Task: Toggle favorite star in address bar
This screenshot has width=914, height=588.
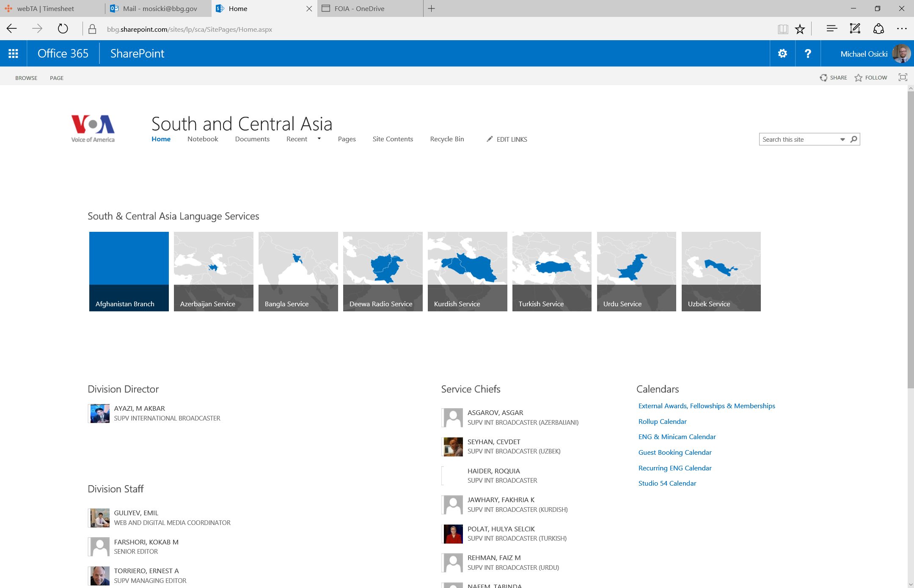Action: pyautogui.click(x=800, y=29)
